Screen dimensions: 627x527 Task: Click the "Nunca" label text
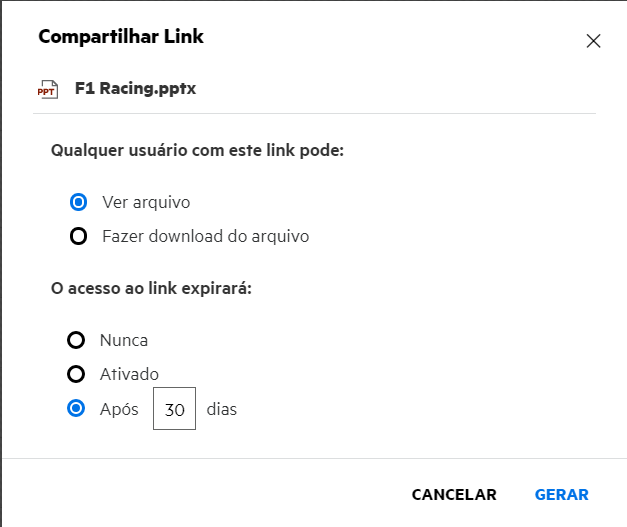tap(124, 340)
